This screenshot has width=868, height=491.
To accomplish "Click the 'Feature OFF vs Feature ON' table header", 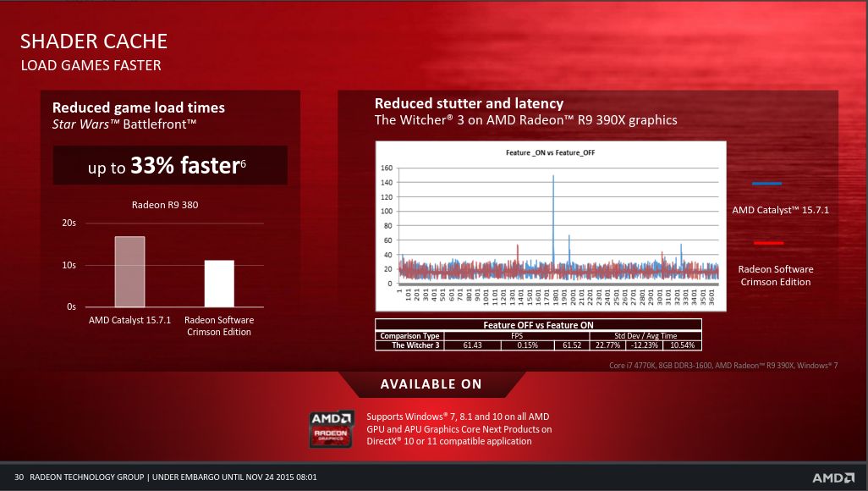I will 538,325.
